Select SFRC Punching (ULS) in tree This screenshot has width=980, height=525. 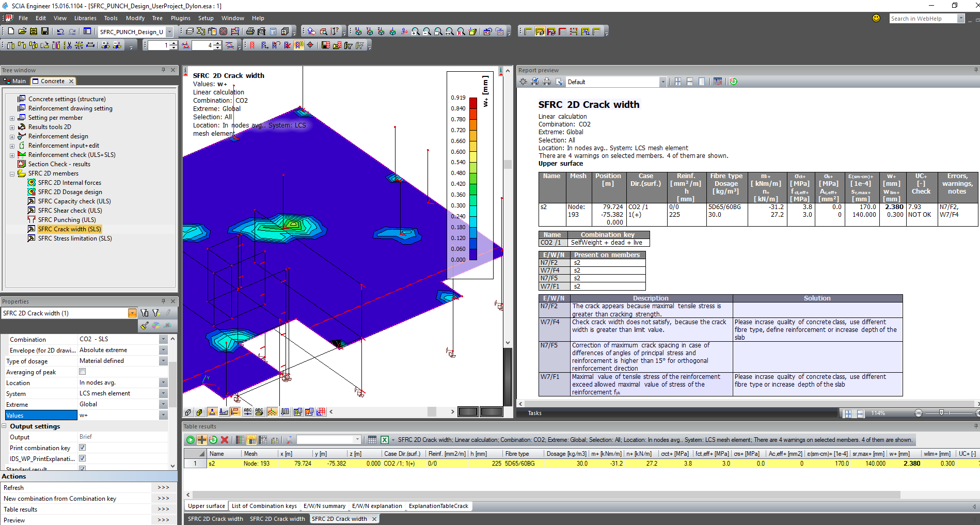[67, 220]
